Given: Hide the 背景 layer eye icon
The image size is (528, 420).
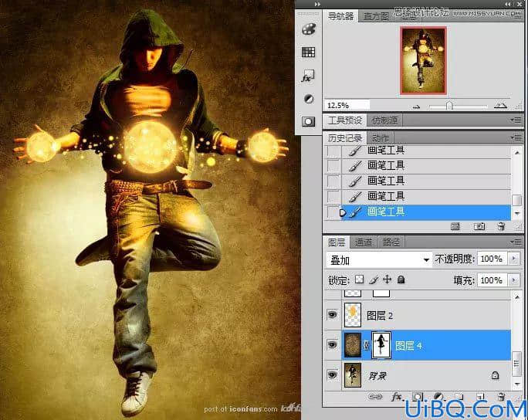Looking at the screenshot, I should [333, 374].
